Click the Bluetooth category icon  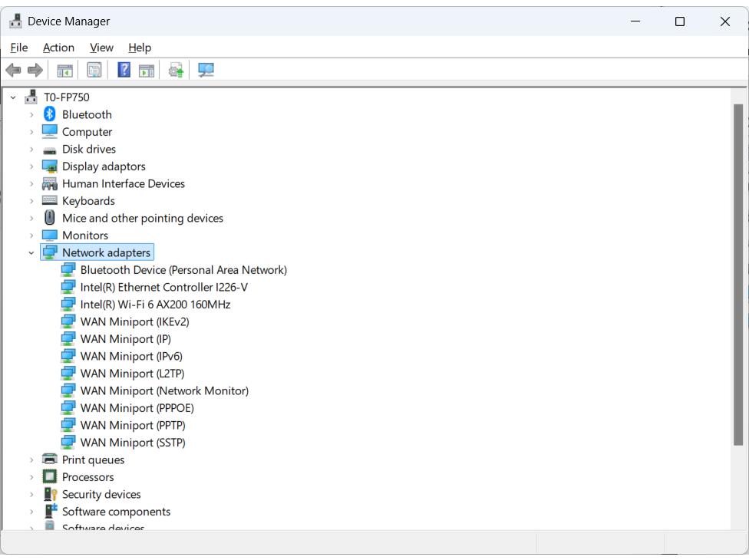[49, 114]
